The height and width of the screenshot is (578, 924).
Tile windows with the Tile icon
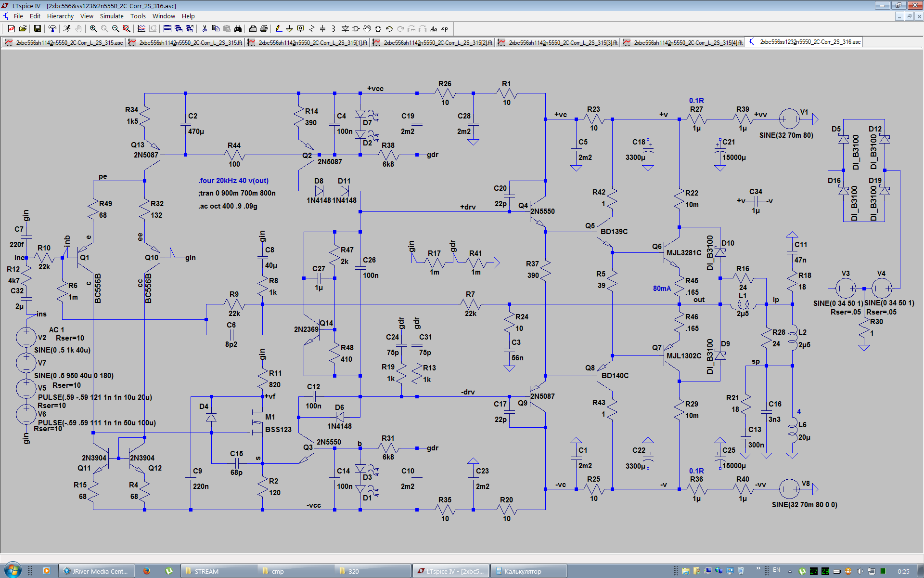coord(167,29)
